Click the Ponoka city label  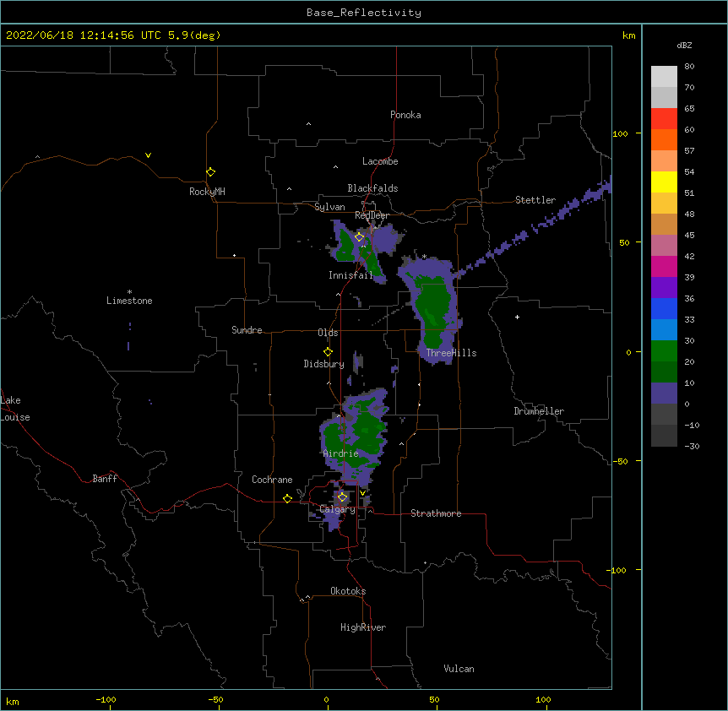pos(405,115)
